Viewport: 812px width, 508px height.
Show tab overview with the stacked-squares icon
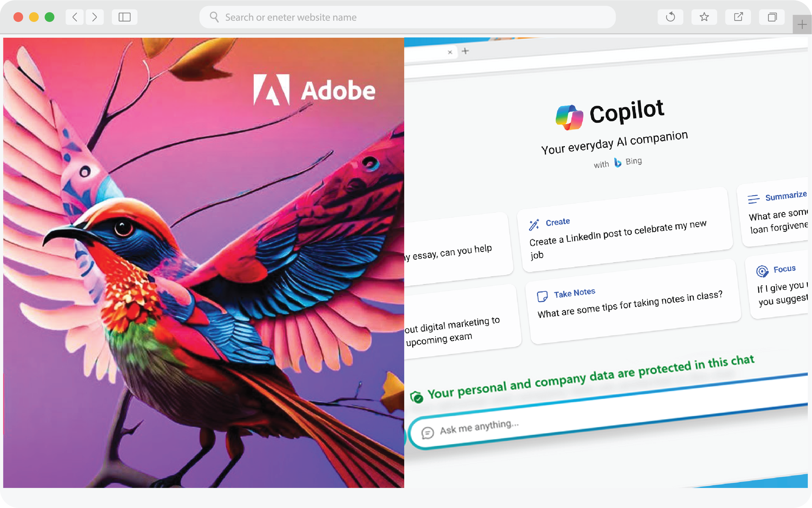772,17
